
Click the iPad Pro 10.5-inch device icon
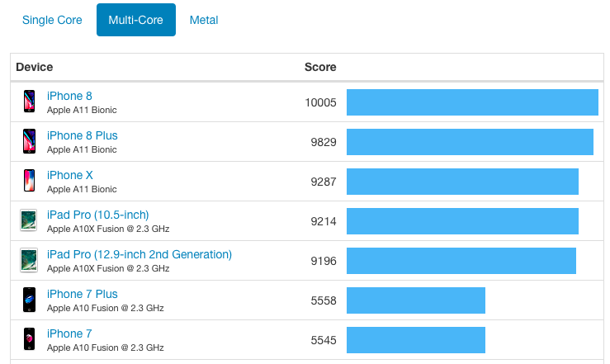[x=30, y=220]
